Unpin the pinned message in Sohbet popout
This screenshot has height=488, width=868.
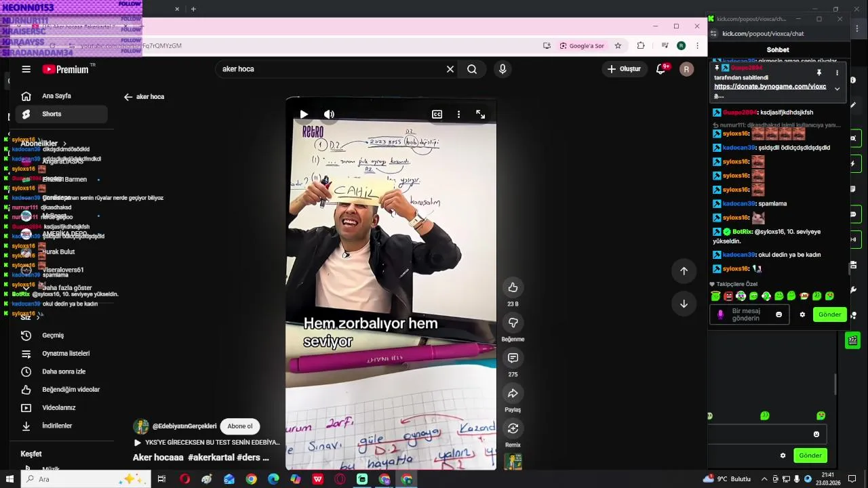819,73
